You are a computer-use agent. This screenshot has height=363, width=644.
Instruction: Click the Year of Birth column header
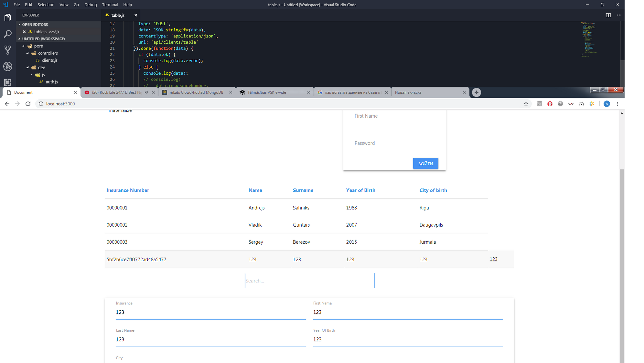coord(361,190)
